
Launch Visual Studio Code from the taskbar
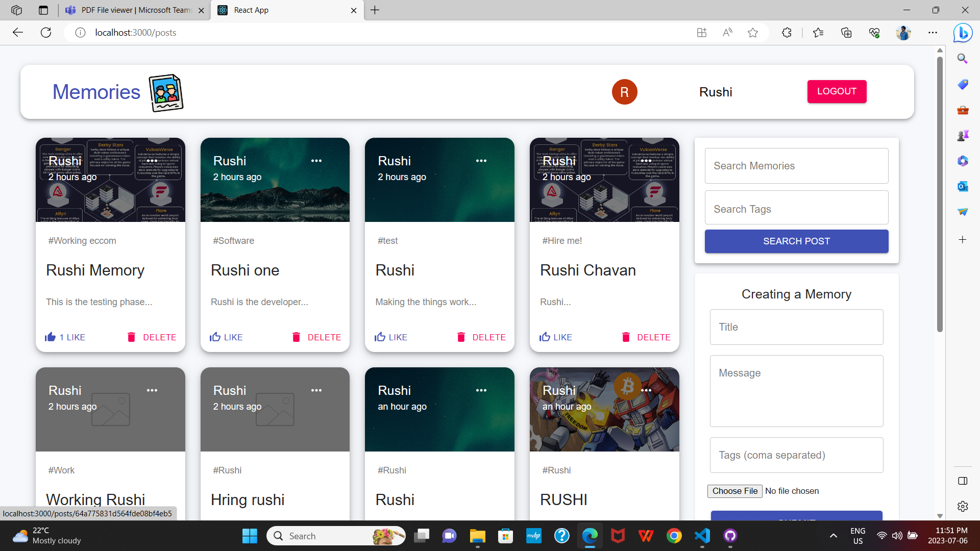702,536
